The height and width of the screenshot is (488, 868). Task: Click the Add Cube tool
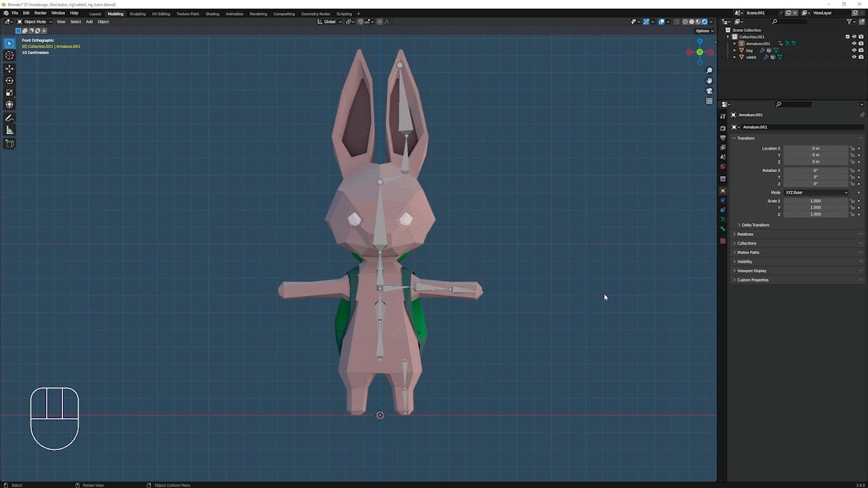9,144
